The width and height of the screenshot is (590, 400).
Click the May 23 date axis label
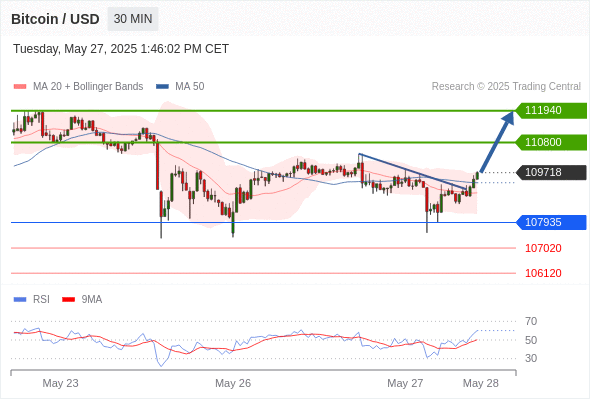click(x=60, y=383)
